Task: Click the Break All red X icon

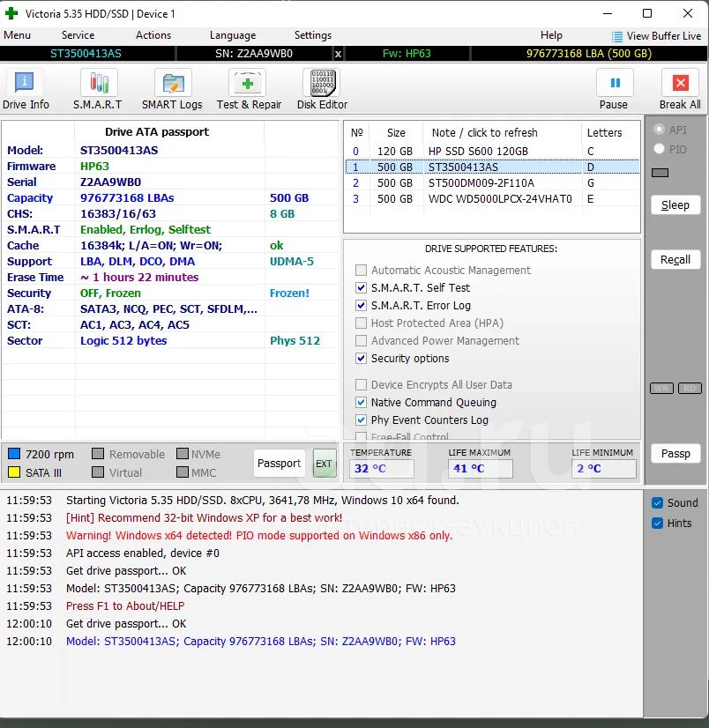Action: (x=680, y=83)
